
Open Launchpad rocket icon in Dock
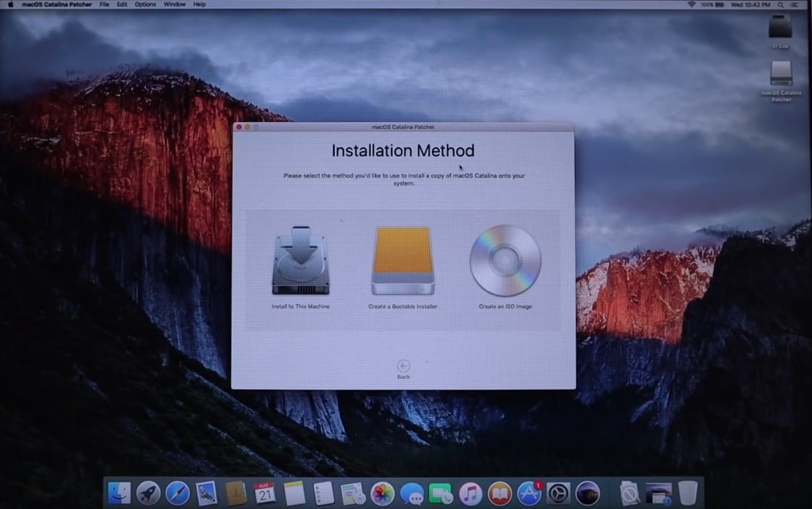[x=148, y=493]
